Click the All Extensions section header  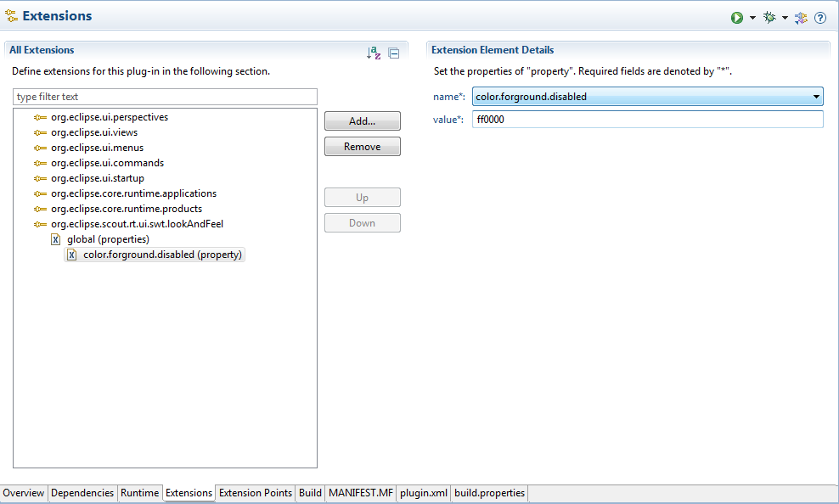pos(42,50)
